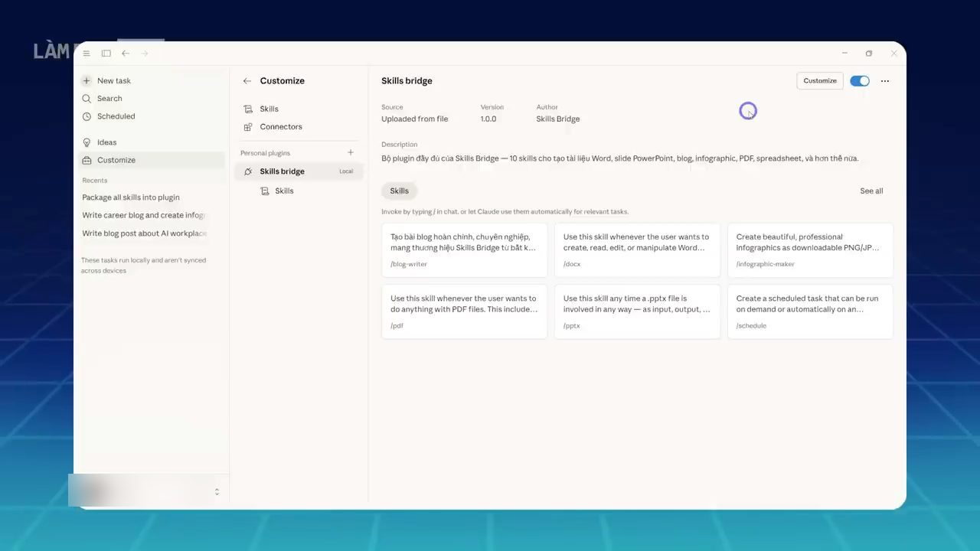Image resolution: width=980 pixels, height=551 pixels.
Task: Open the /pptx skill card
Action: click(x=637, y=311)
